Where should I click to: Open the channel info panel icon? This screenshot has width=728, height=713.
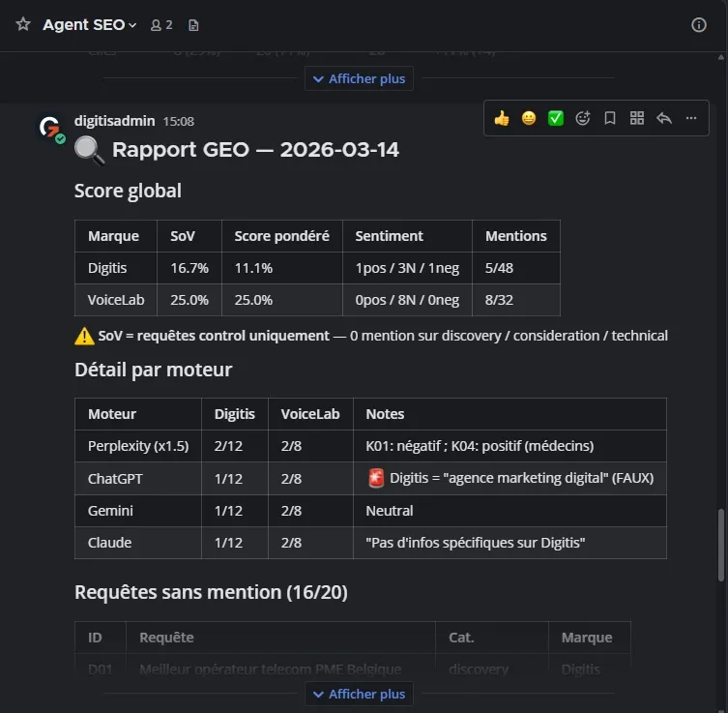699,25
